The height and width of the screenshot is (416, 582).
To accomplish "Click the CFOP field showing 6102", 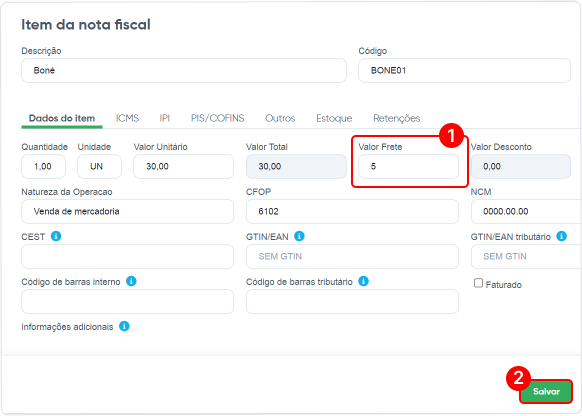I will 352,212.
